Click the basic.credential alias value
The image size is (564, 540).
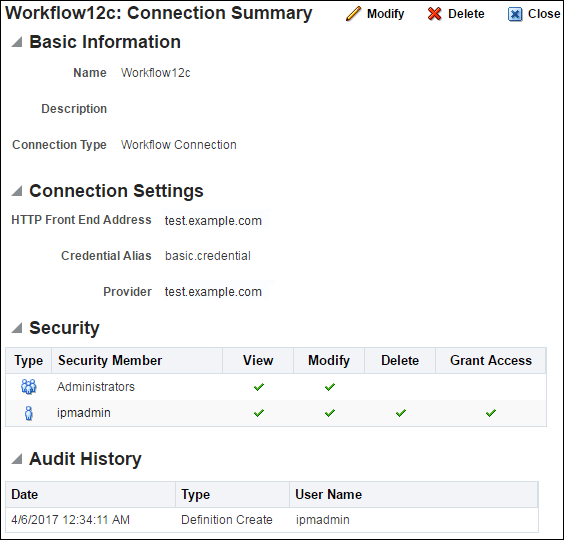coord(208,256)
